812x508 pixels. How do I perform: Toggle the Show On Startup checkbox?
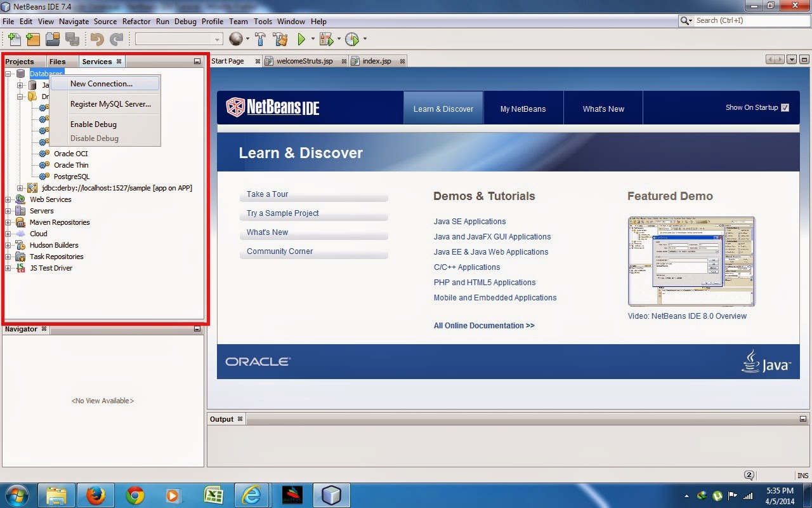[785, 107]
